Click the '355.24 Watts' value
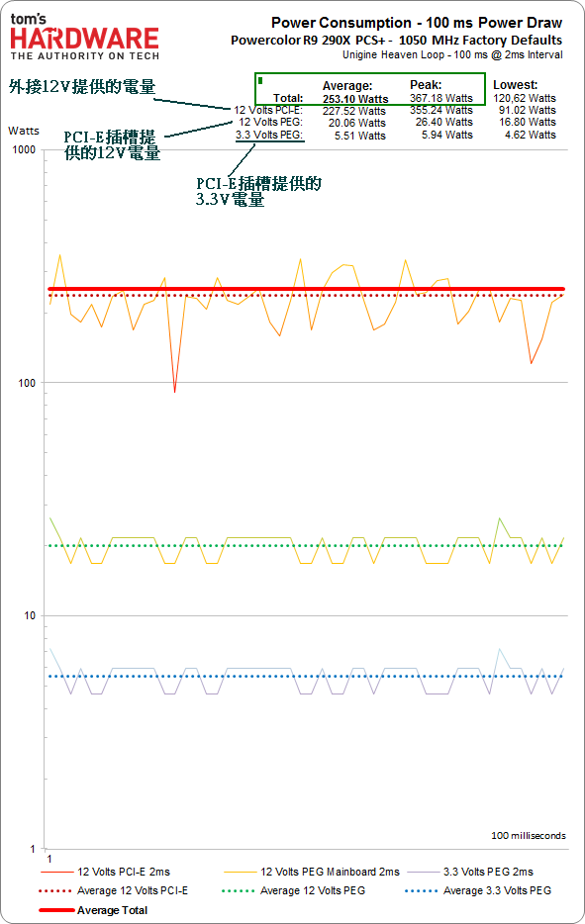 point(441,110)
